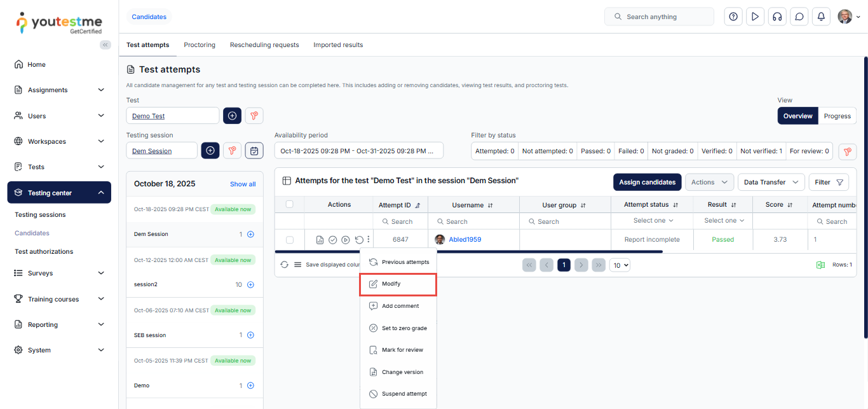868x409 pixels.
Task: Open the rows-per-page selector showing 10
Action: click(x=620, y=265)
